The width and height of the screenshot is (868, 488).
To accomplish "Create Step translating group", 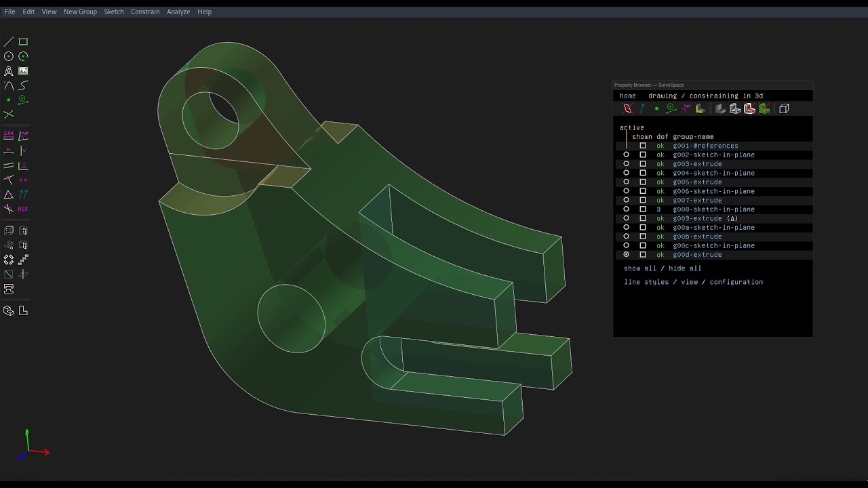I will click(x=23, y=260).
